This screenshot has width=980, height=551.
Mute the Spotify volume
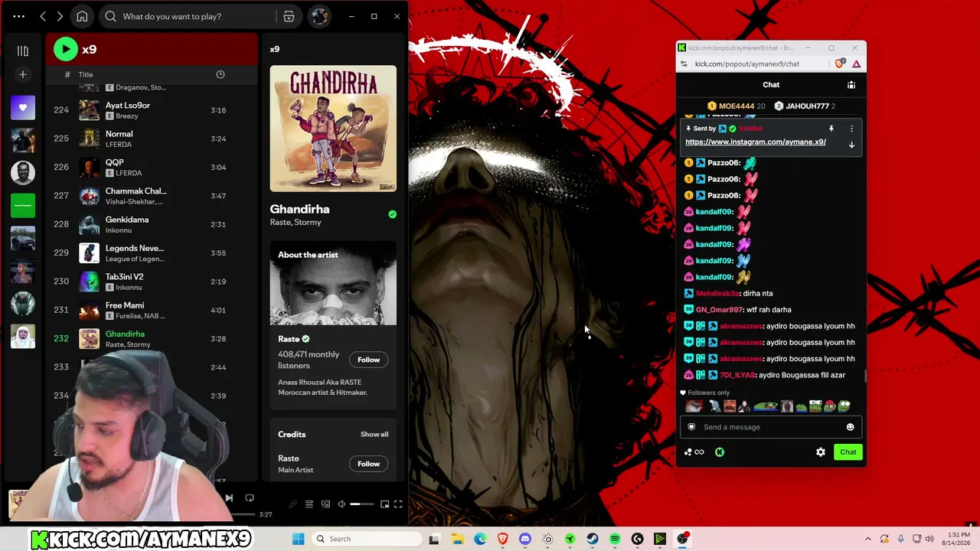[x=341, y=504]
